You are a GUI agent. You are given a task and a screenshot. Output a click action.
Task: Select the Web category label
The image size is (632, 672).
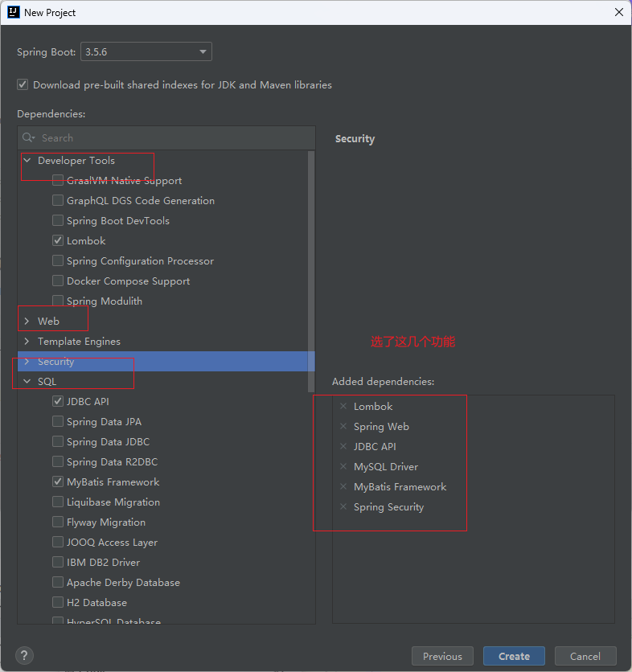pyautogui.click(x=48, y=321)
